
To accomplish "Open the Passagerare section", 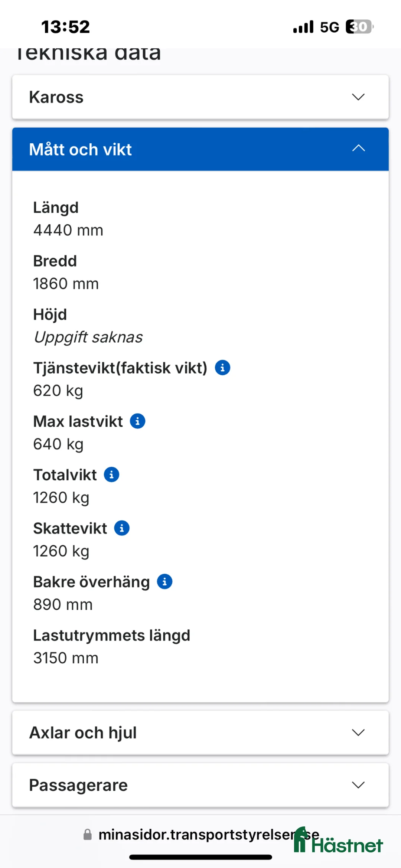I will tap(200, 785).
